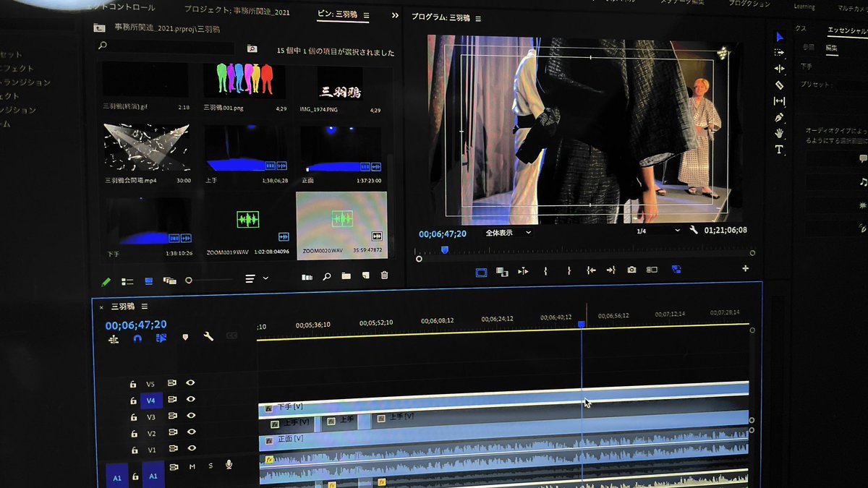Click Export Frame camera icon
The width and height of the screenshot is (868, 488).
[x=631, y=270]
